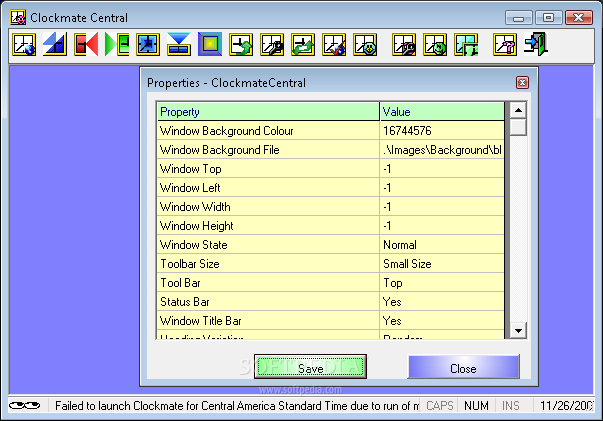The height and width of the screenshot is (421, 603).
Task: Click the -1 value for Window Height
Action: (x=387, y=226)
